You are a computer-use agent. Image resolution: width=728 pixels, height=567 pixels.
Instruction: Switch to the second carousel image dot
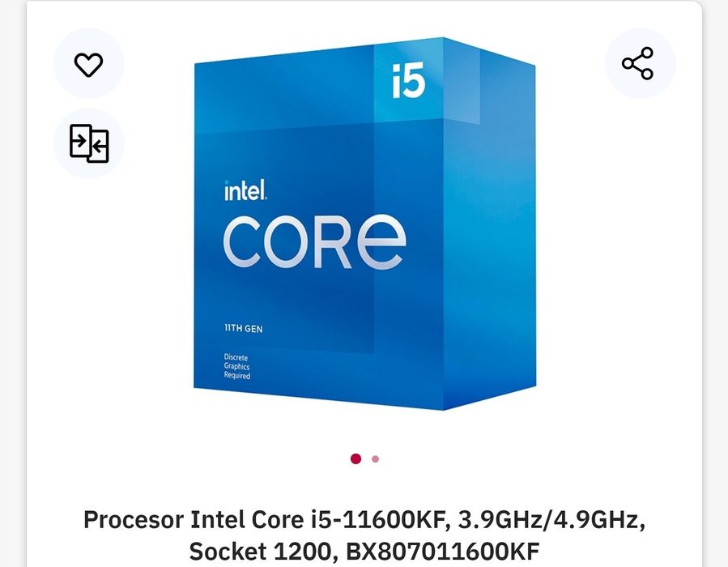375,459
